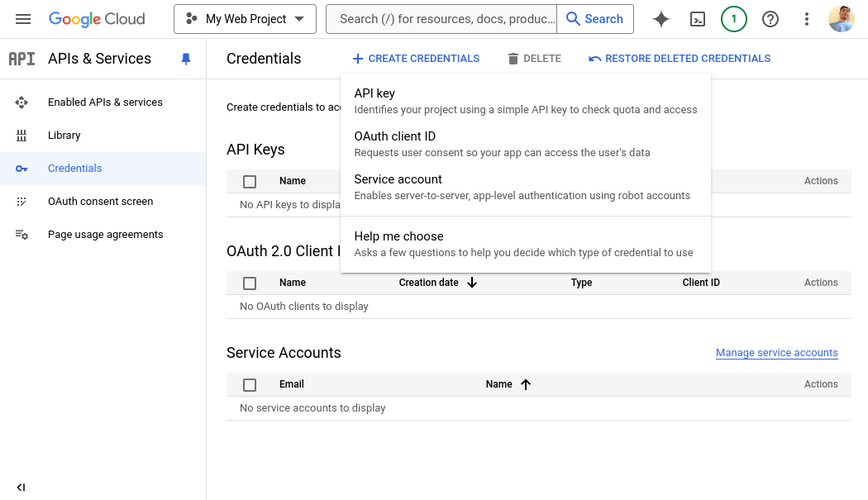This screenshot has width=868, height=500.
Task: Select Help me choose option
Action: [525, 244]
